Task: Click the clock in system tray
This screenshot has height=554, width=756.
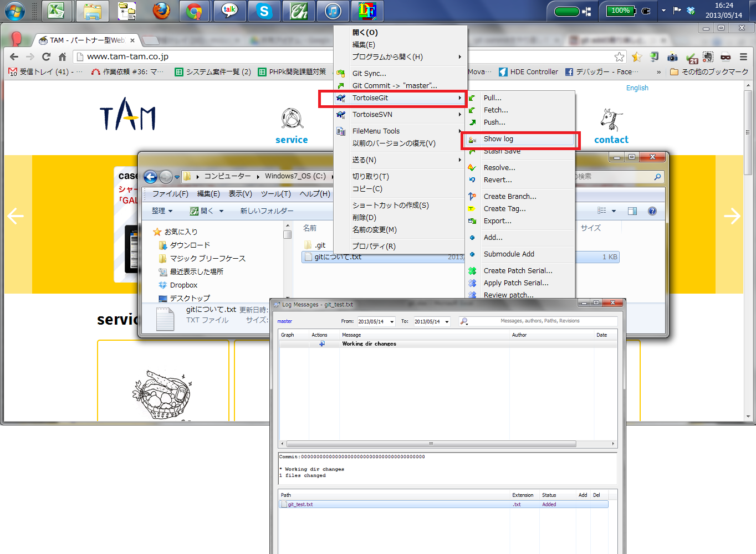Action: [723, 11]
